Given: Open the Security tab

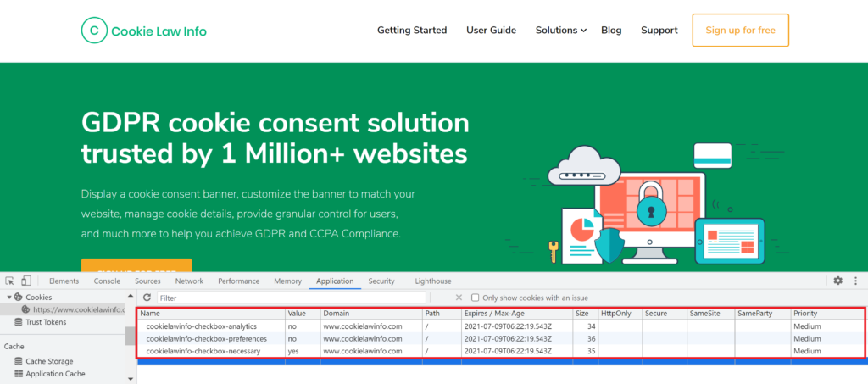Looking at the screenshot, I should coord(381,281).
